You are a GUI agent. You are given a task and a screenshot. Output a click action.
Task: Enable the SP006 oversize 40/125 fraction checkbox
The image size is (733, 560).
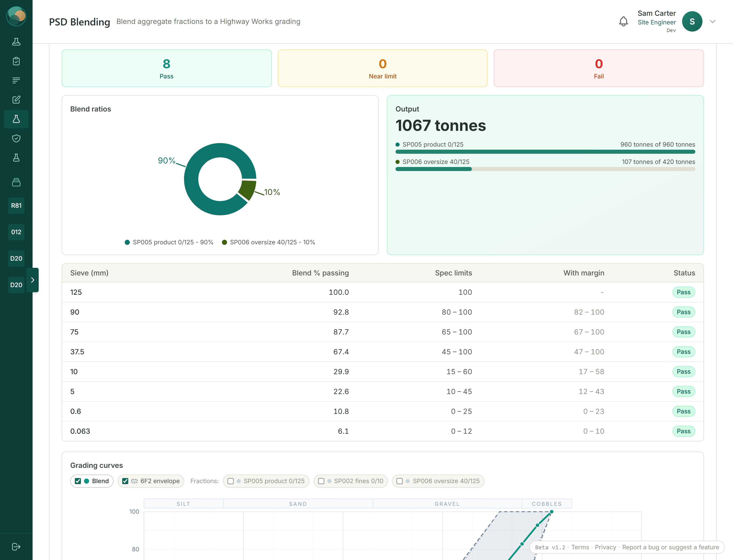click(x=399, y=481)
